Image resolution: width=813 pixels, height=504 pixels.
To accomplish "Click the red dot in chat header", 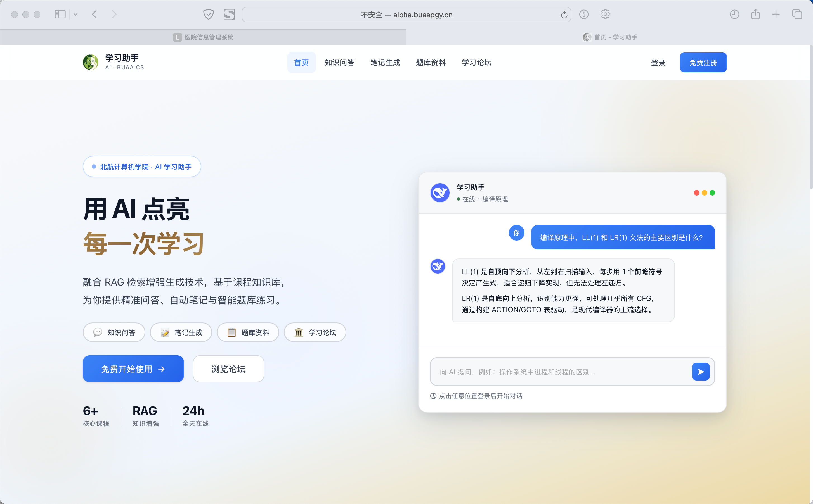I will click(696, 193).
